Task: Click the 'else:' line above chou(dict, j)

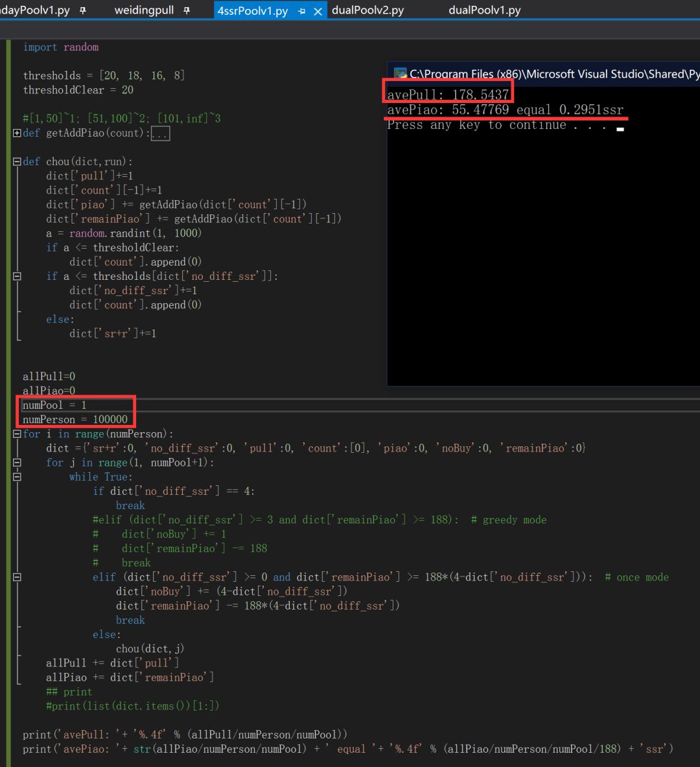Action: (x=107, y=634)
